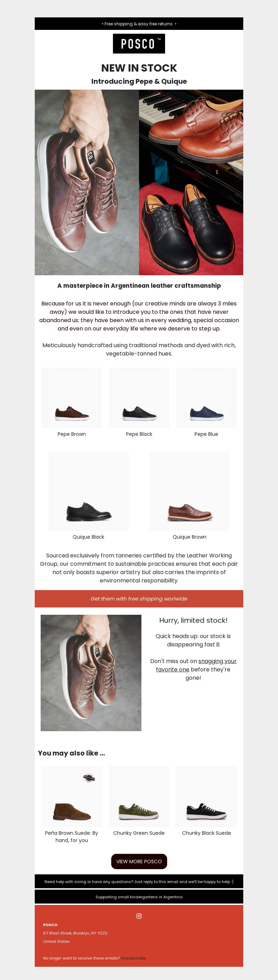Click the handmade badge on Peña Brown Suede
This screenshot has width=278, height=980.
tap(89, 778)
